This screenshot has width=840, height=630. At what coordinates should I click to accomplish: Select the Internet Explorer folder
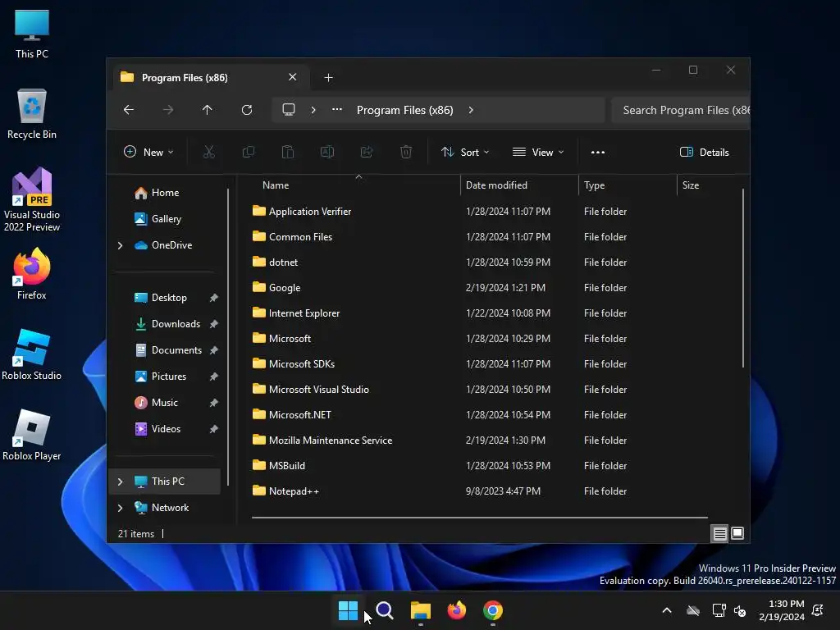click(304, 313)
